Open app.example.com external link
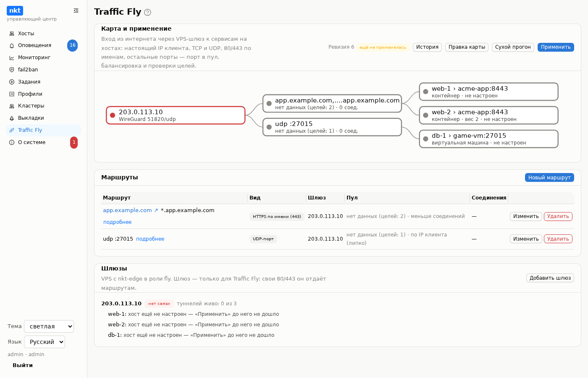Viewport: 588px width, 378px height. (x=131, y=210)
